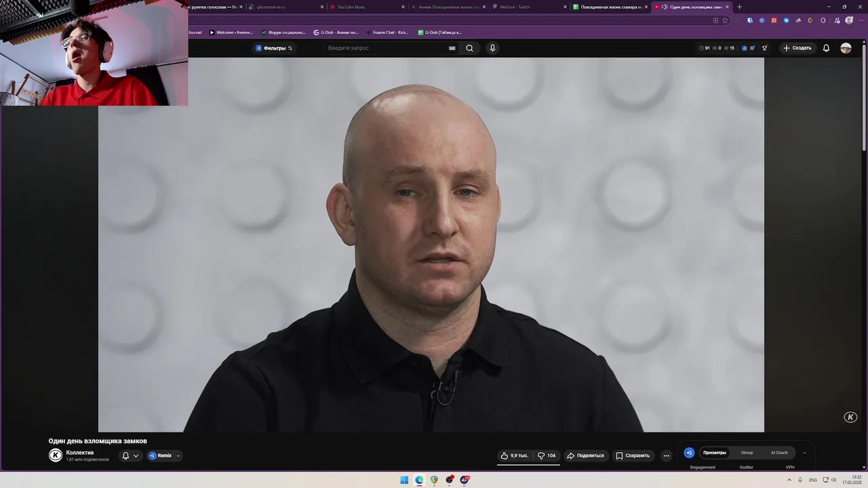Open the on-screen keyboard icon in search
This screenshot has width=868, height=488.
click(452, 48)
